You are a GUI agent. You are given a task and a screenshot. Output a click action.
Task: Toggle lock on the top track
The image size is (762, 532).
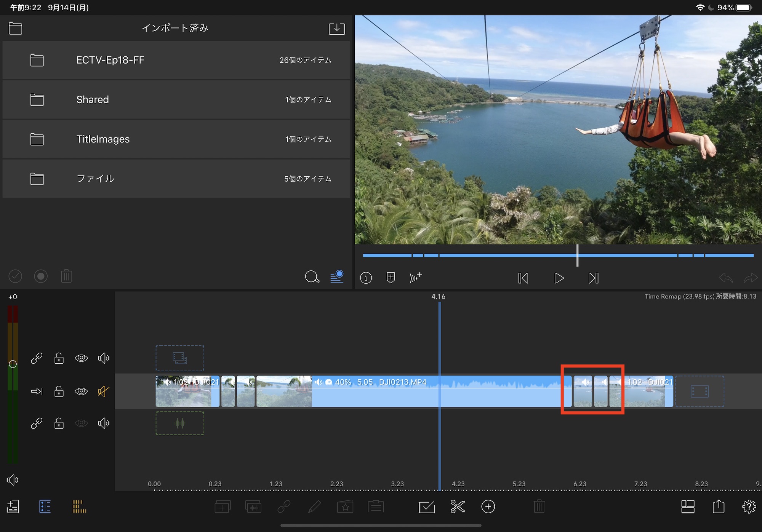[x=59, y=358]
